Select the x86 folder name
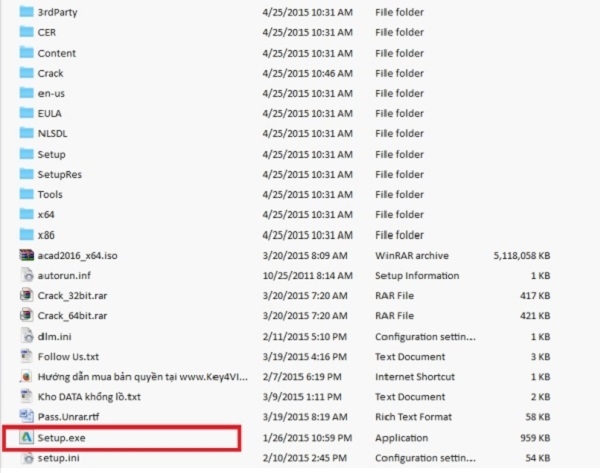 click(46, 235)
